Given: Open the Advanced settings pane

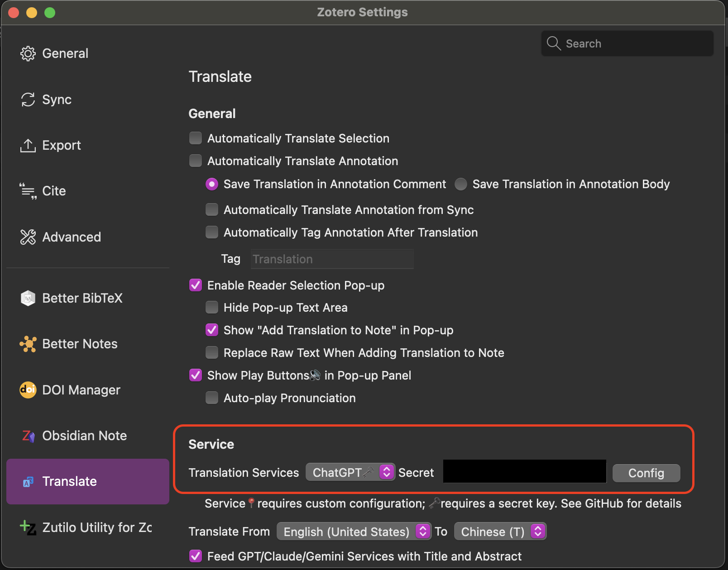Looking at the screenshot, I should point(71,237).
